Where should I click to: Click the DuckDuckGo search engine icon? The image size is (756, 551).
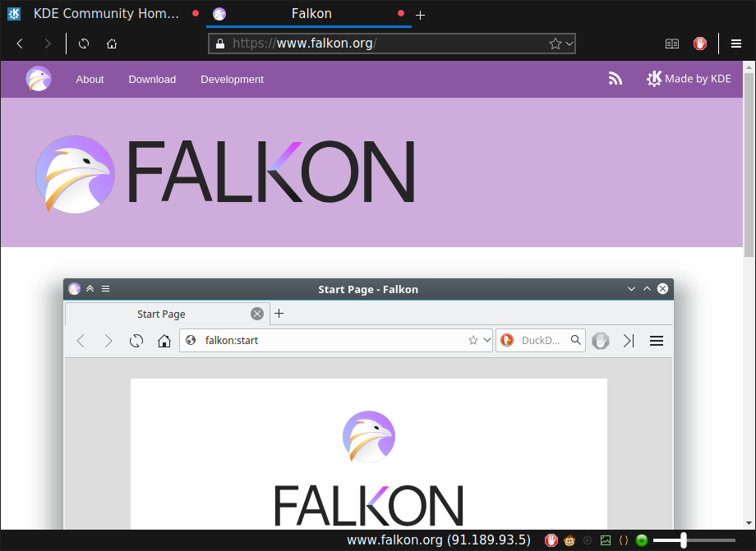point(507,340)
